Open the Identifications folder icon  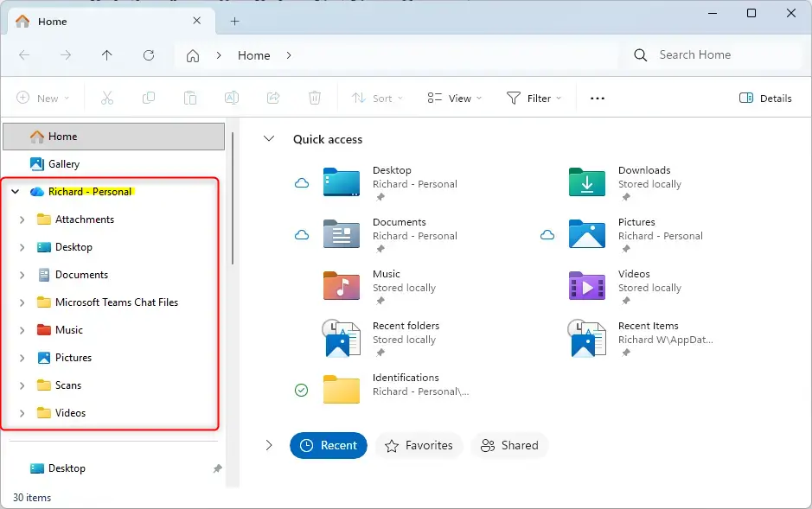342,389
